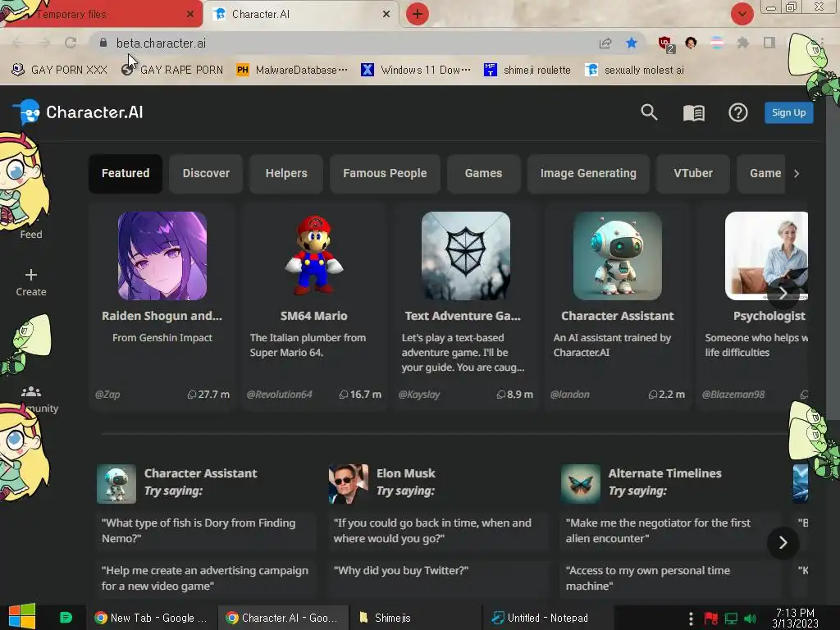The width and height of the screenshot is (840, 630).
Task: Share this page via the share icon
Action: pos(605,43)
